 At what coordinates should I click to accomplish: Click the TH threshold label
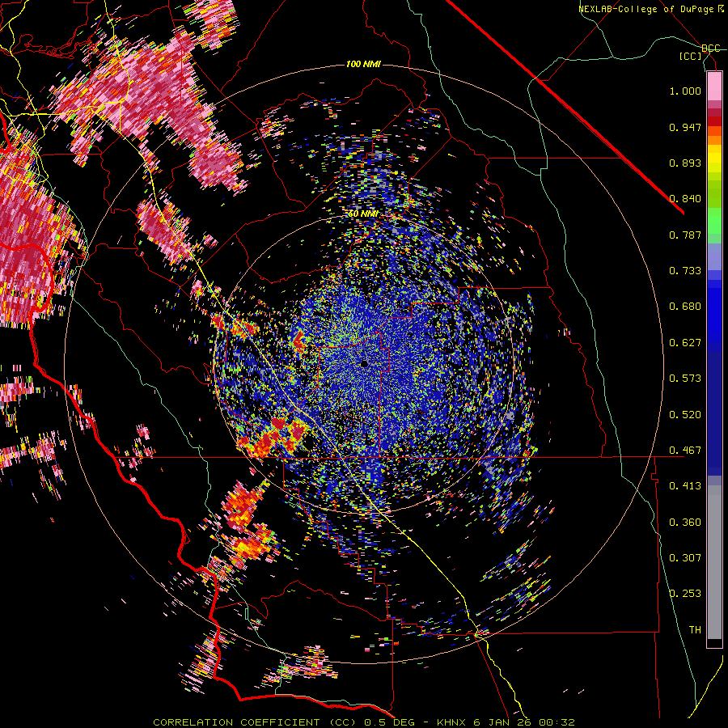pyautogui.click(x=695, y=630)
